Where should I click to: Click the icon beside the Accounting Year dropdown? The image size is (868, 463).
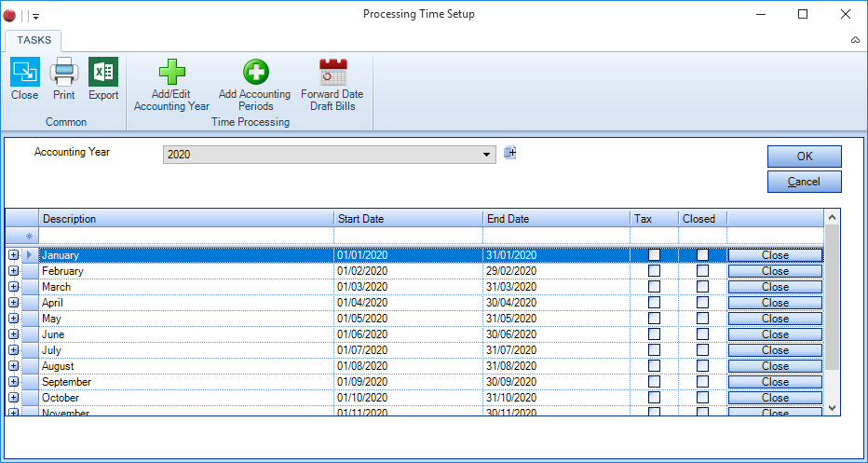point(509,153)
